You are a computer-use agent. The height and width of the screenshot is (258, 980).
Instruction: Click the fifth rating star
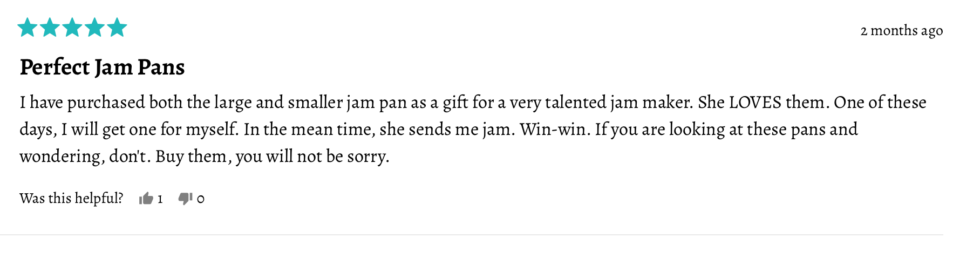[117, 28]
